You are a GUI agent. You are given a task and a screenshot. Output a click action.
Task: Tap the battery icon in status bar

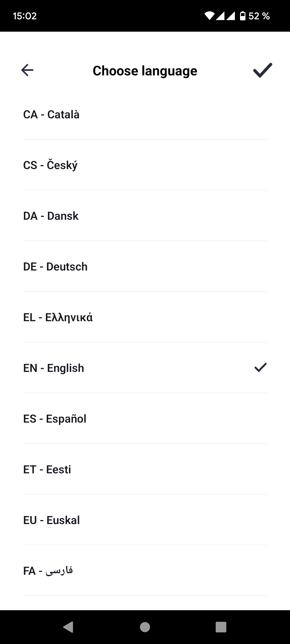click(243, 16)
